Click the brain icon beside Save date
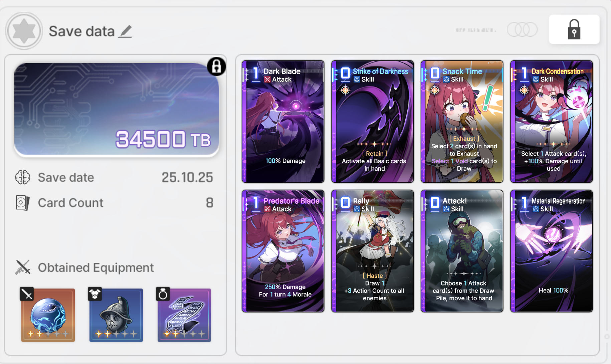This screenshot has height=364, width=611. 23,177
